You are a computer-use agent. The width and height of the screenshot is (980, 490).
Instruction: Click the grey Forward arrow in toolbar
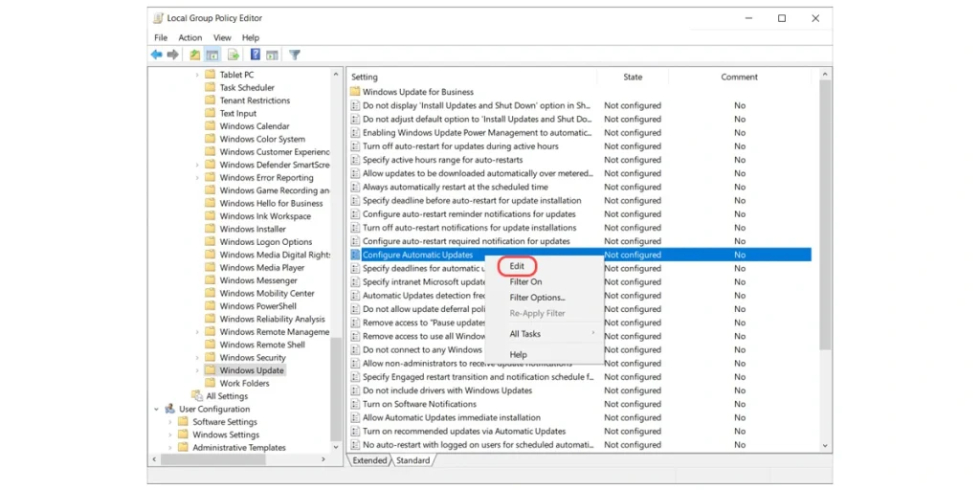pyautogui.click(x=173, y=55)
